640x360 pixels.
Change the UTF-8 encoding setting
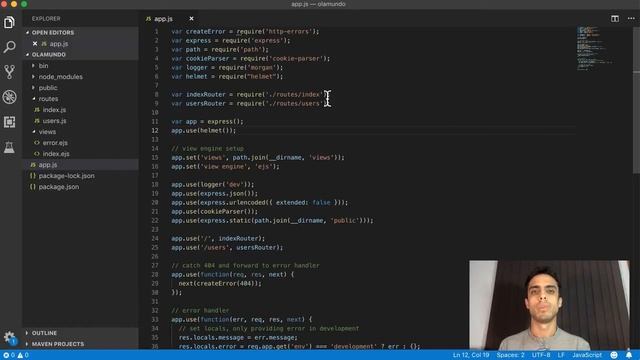point(541,355)
